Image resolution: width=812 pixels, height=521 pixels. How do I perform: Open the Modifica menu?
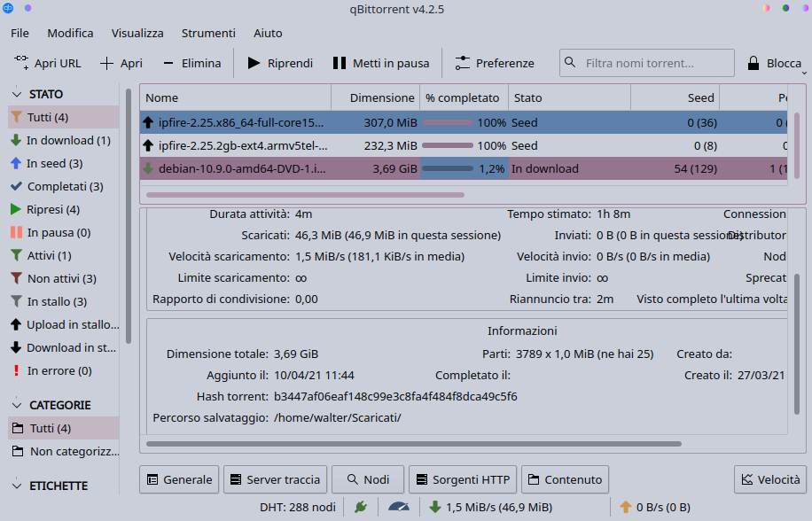tap(70, 33)
